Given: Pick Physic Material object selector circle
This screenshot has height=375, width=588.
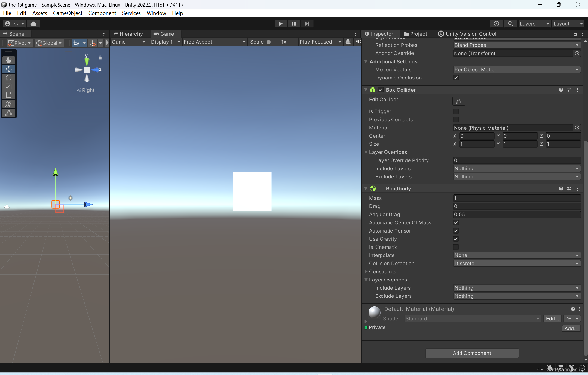Looking at the screenshot, I should click(577, 128).
